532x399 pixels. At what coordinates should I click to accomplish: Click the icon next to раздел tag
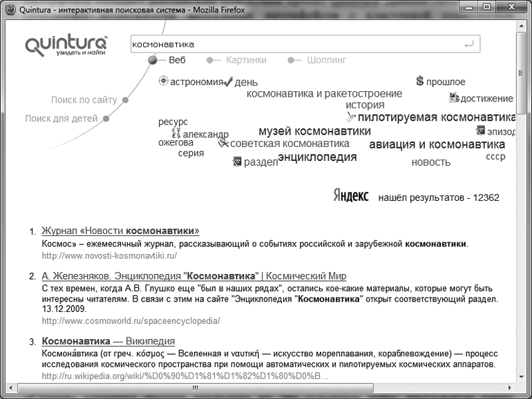click(x=238, y=162)
